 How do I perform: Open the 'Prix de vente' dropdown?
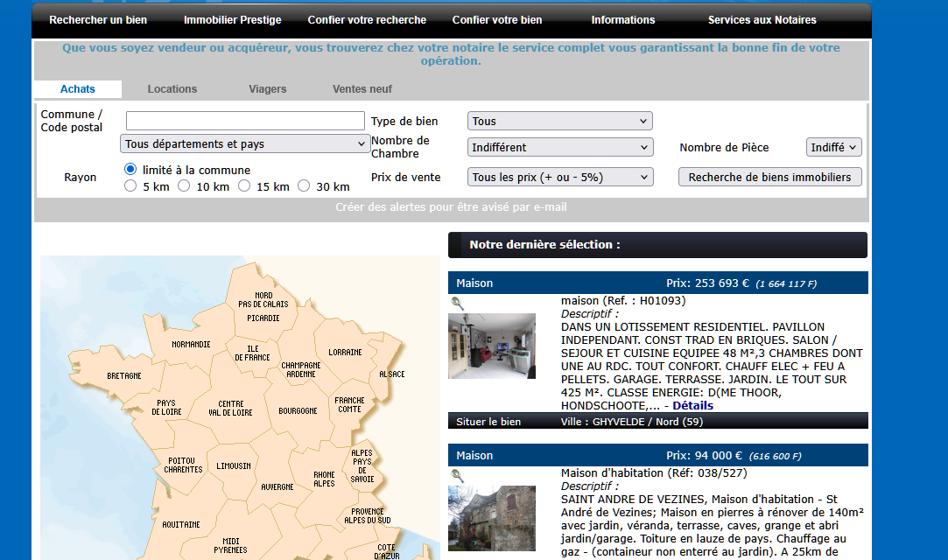[560, 178]
